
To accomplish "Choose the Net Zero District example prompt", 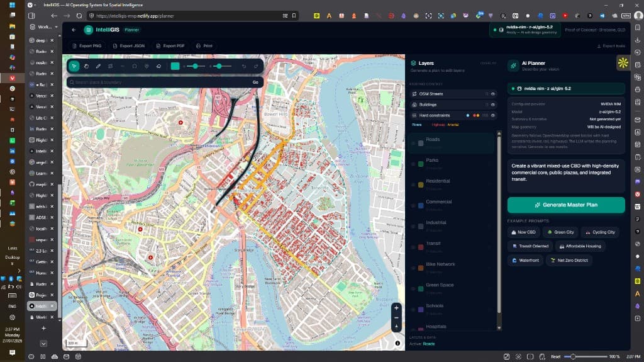I will 569,260.
